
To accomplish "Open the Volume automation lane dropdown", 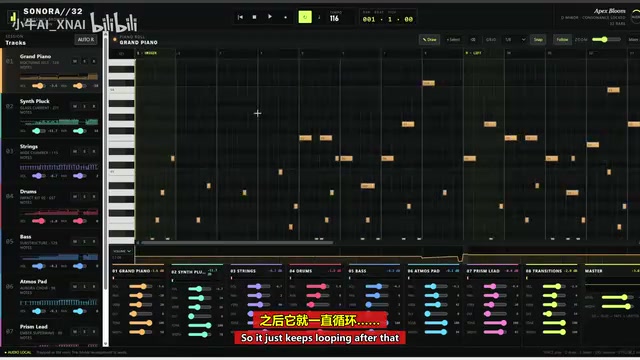I will click(122, 251).
